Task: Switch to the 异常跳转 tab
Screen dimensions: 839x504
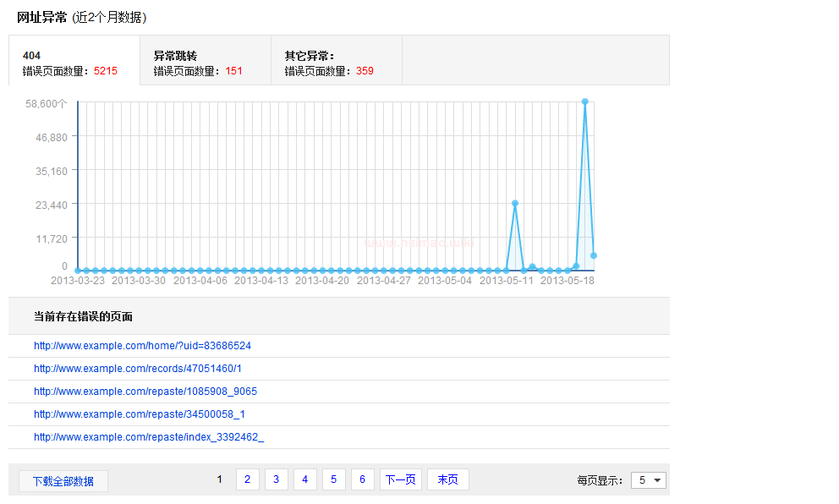Action: [x=205, y=63]
